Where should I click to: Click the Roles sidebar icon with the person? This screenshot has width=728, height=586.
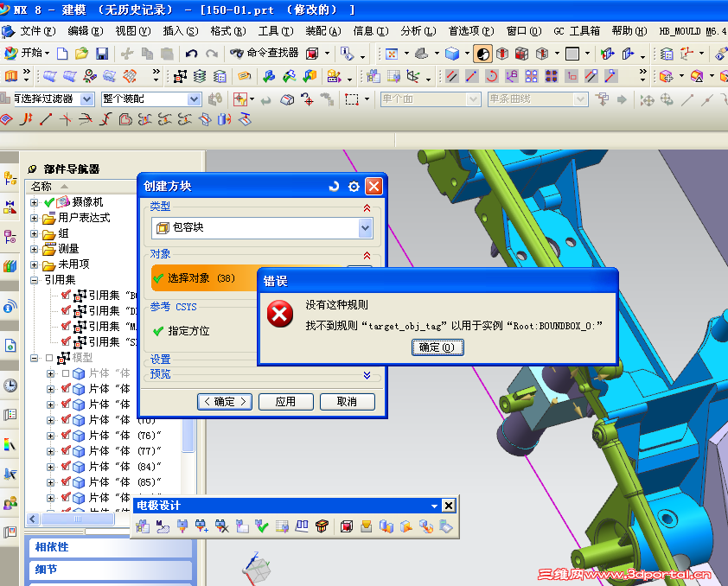pyautogui.click(x=10, y=503)
